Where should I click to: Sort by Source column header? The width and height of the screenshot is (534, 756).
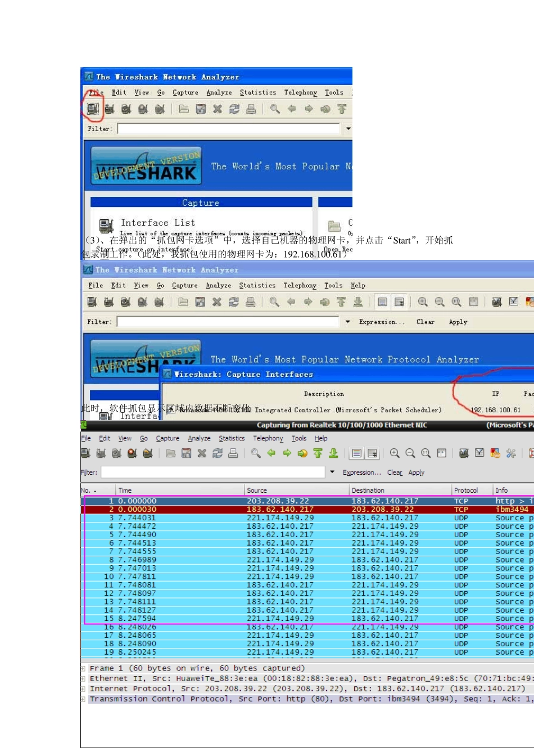296,490
